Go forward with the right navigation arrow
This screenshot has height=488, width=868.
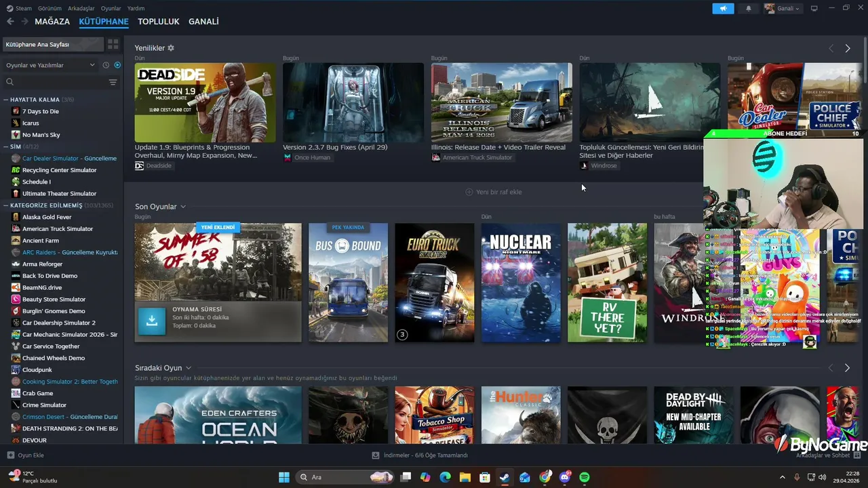24,22
